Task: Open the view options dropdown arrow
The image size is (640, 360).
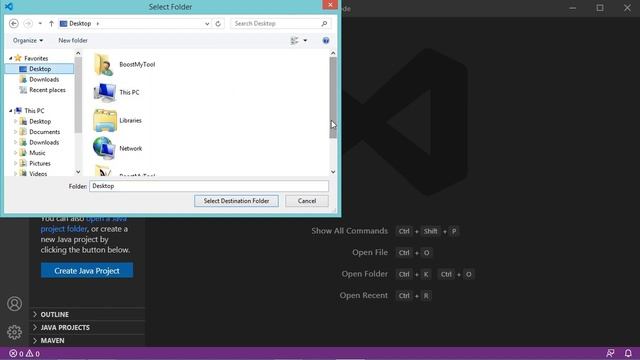Action: [305, 40]
